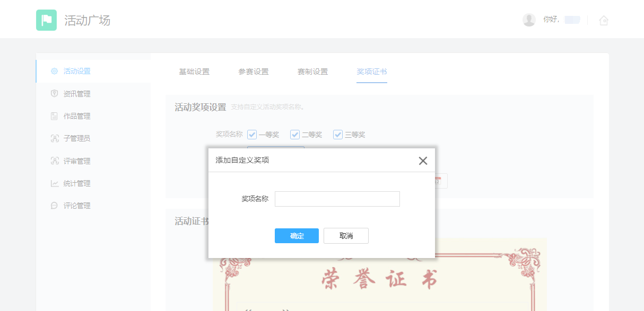Click the chart icon beside 统计管理
644x311 pixels.
click(54, 183)
